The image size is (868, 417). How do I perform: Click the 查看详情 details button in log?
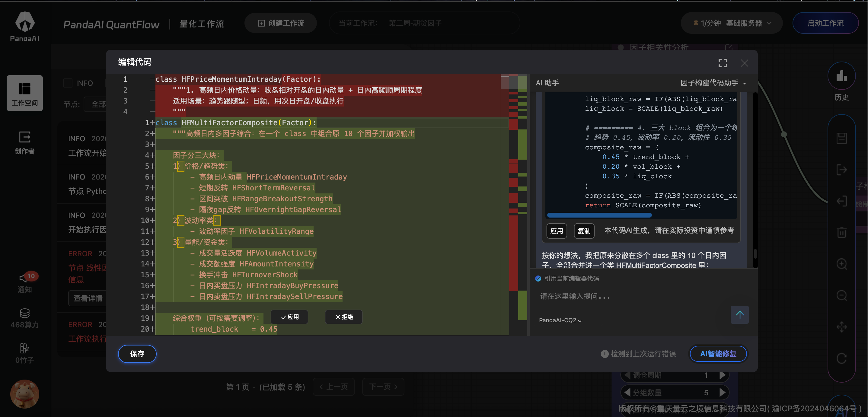coord(88,298)
